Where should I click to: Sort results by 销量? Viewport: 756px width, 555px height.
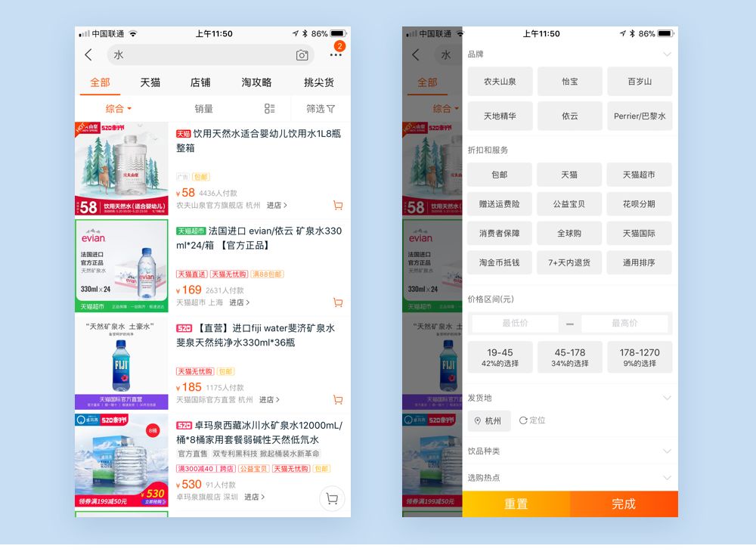tap(203, 108)
